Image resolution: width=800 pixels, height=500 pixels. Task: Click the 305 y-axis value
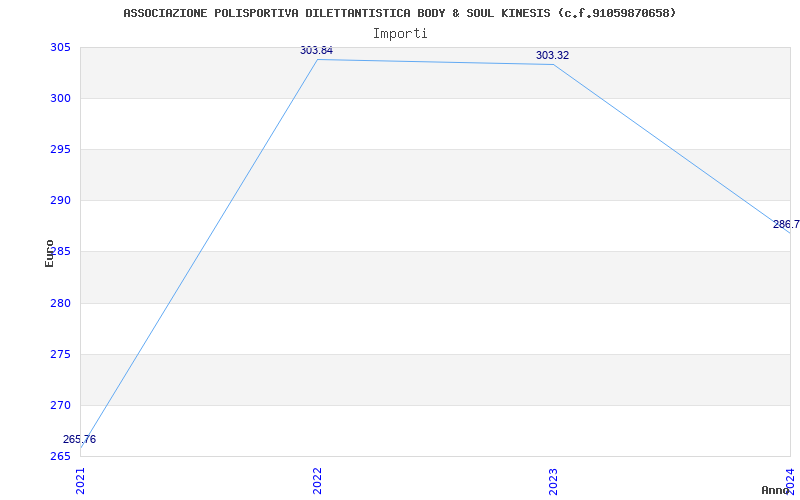60,47
